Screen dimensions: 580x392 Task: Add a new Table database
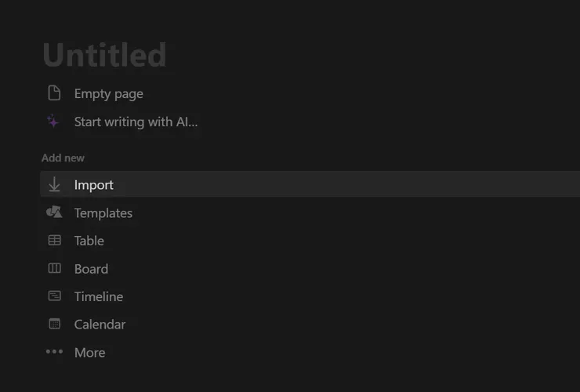89,241
